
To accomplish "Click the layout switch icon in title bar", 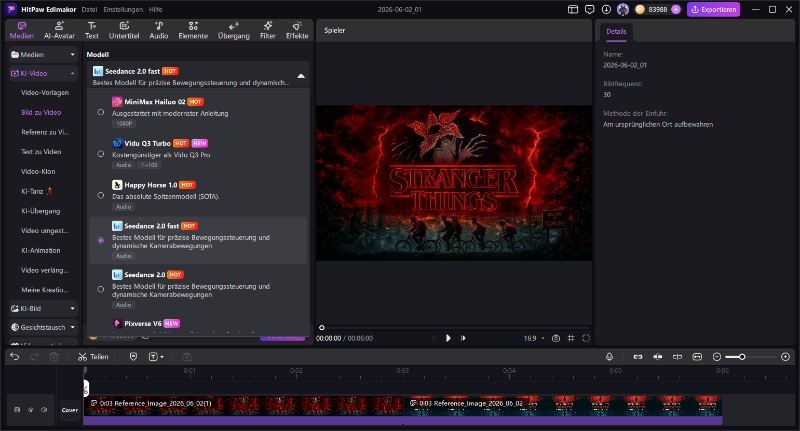I will coord(573,9).
